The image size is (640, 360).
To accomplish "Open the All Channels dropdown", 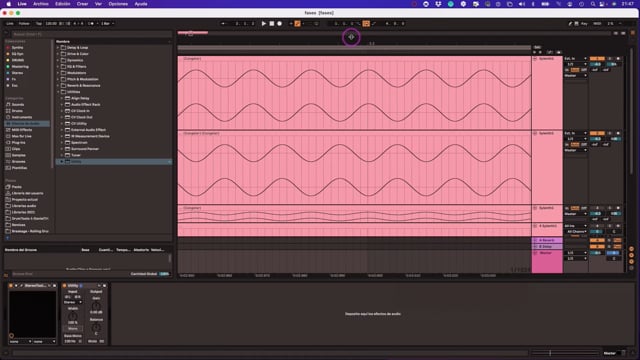I will 576,232.
